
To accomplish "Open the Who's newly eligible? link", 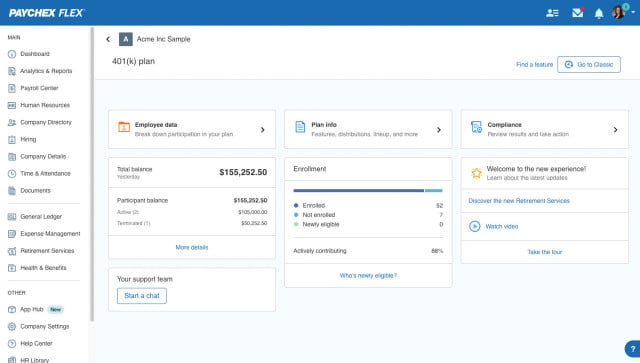I will tap(368, 276).
